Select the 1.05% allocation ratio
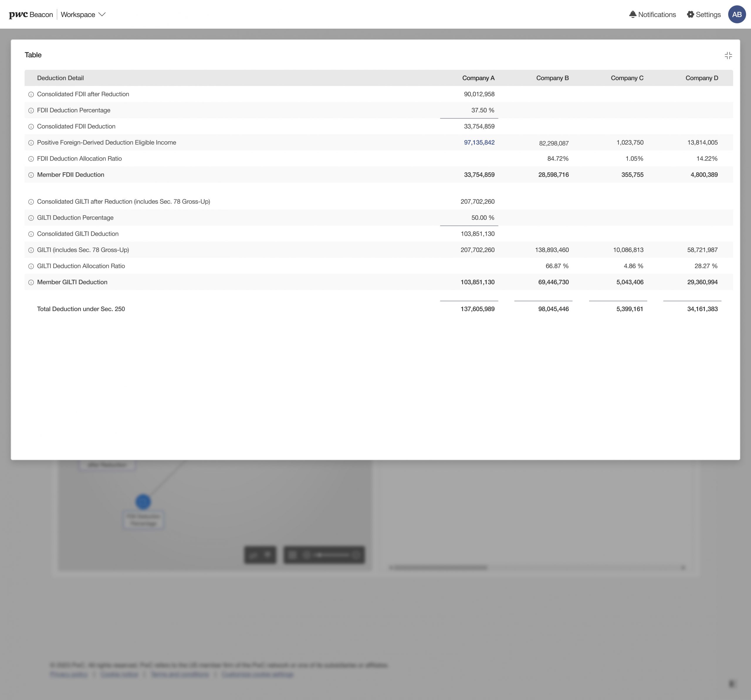The width and height of the screenshot is (751, 700). (x=634, y=159)
